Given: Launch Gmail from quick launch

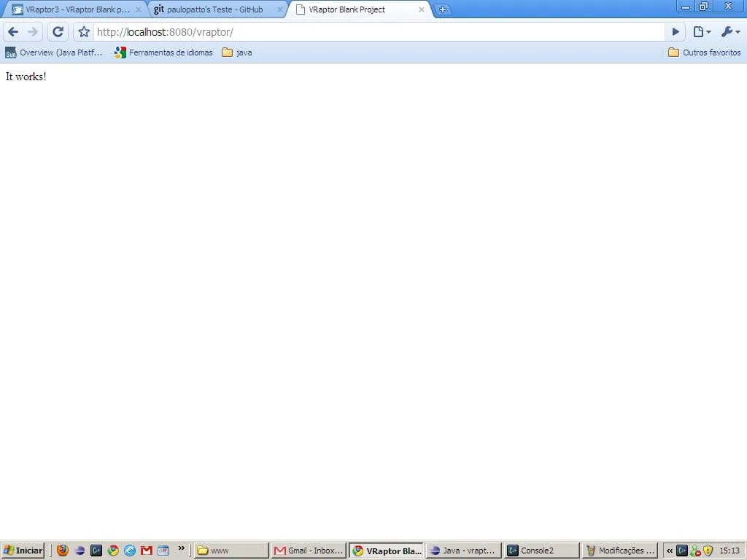Looking at the screenshot, I should coord(146,551).
